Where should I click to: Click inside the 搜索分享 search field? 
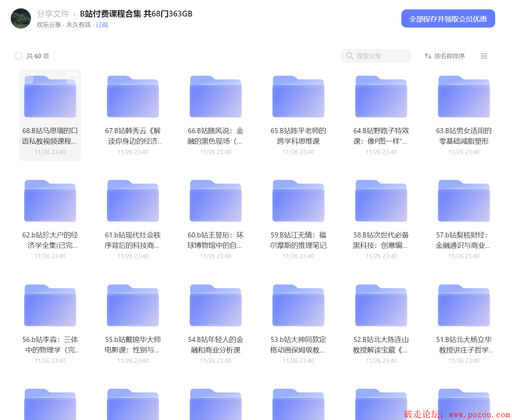(376, 56)
